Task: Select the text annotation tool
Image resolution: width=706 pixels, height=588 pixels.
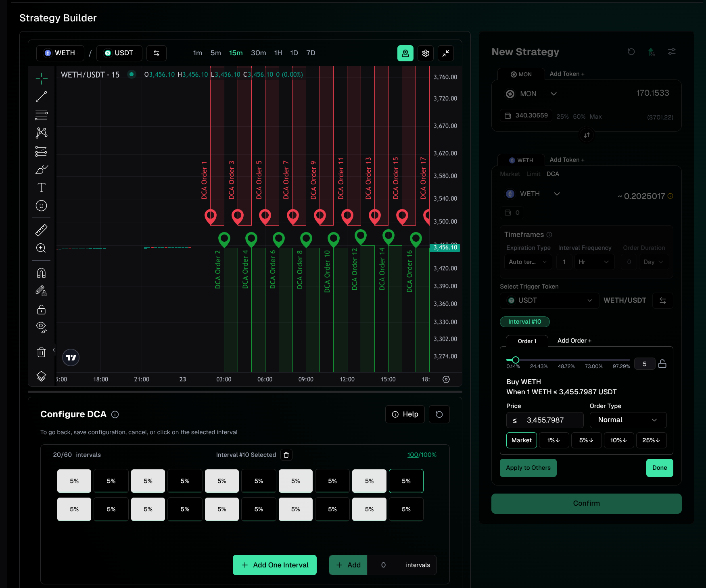Action: [x=41, y=188]
